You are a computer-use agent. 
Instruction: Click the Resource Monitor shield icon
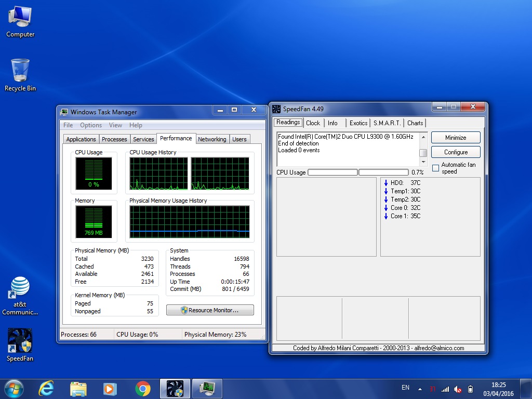tap(184, 310)
